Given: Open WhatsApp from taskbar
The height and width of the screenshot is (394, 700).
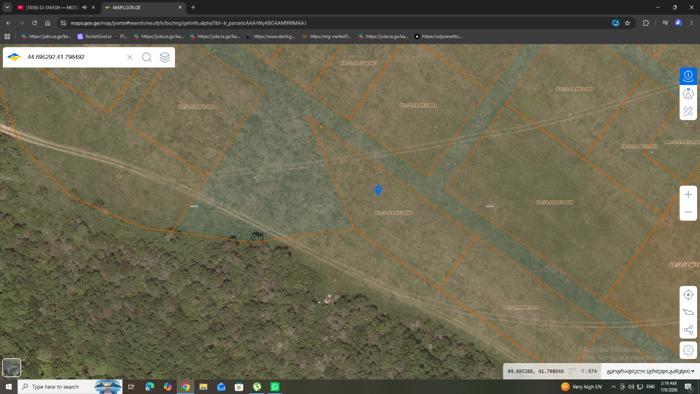Looking at the screenshot, I should [275, 386].
